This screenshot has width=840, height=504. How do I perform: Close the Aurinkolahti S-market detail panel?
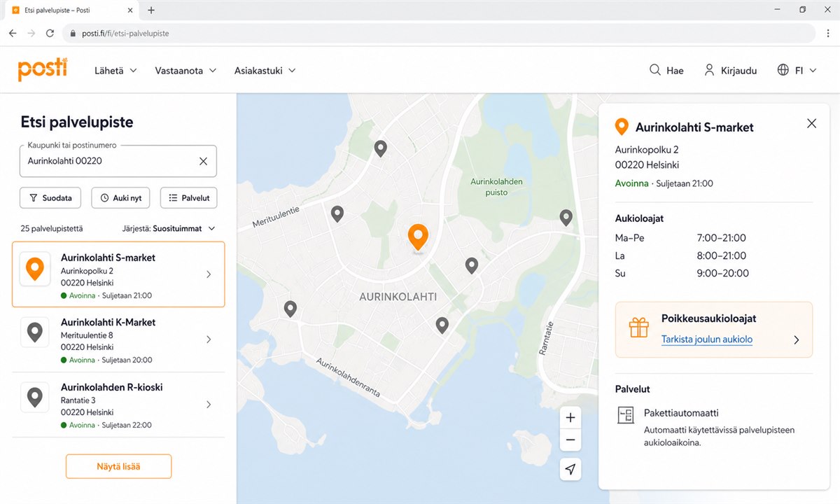(811, 123)
